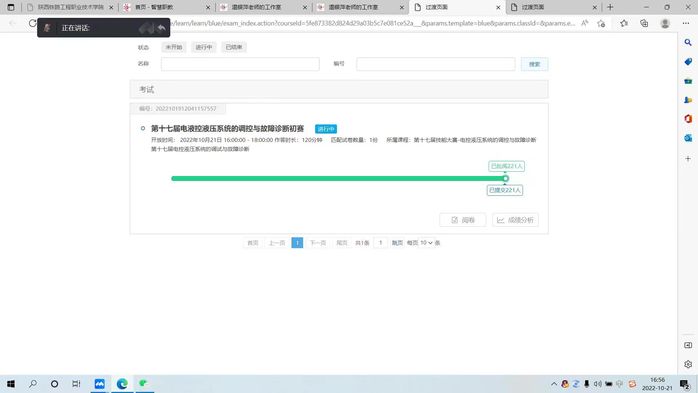Screen dimensions: 698x393
Task: Open the Edge sidebar search icon
Action: tap(688, 42)
